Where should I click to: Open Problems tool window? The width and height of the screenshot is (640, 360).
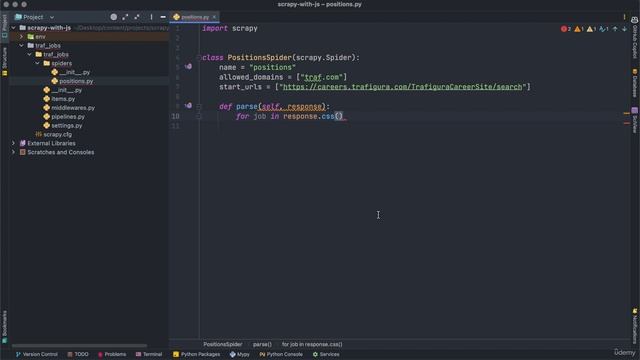(112, 354)
